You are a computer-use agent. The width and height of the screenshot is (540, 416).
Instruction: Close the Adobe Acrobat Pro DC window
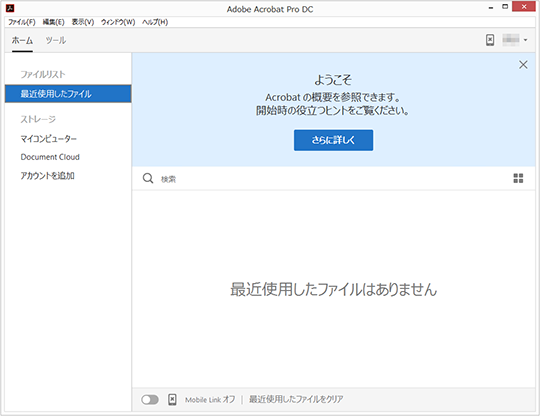click(524, 7)
